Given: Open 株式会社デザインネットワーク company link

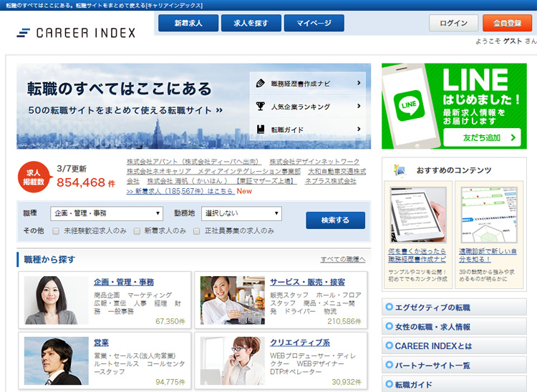Looking at the screenshot, I should [x=314, y=162].
